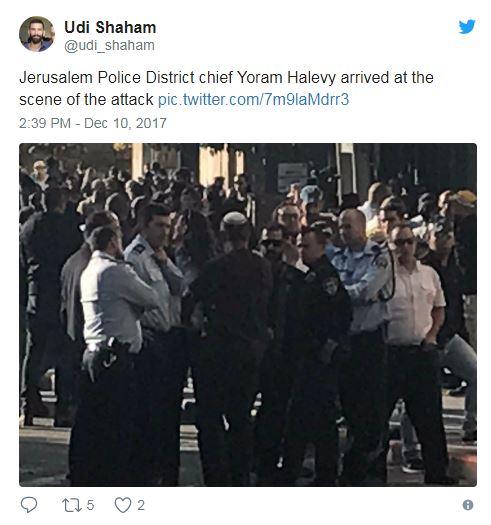
Task: Click the Twitter bird logo
Action: tap(467, 26)
